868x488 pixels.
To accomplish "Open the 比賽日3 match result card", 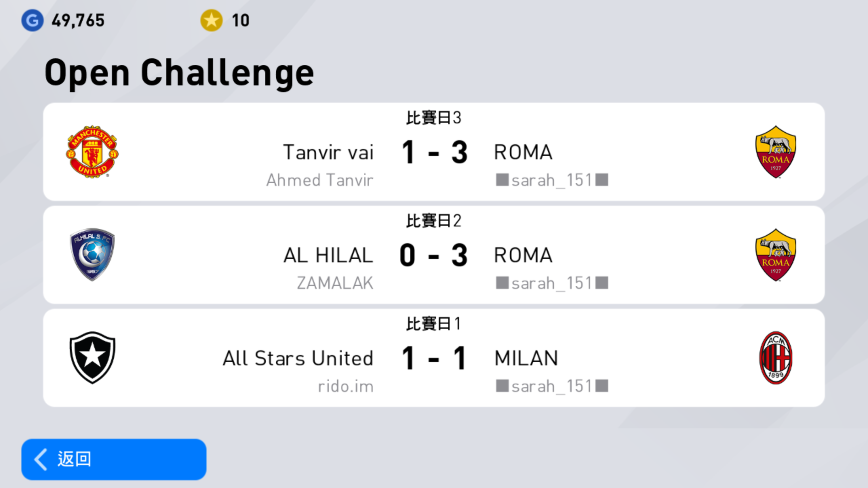I will [434, 152].
